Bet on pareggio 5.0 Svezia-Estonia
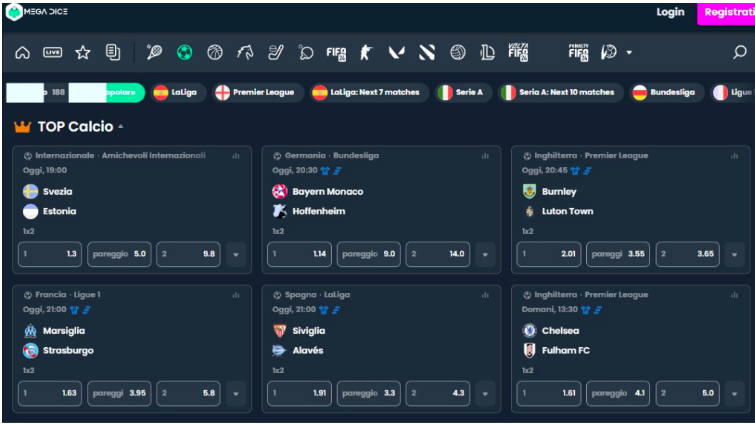The width and height of the screenshot is (755, 424). [119, 254]
